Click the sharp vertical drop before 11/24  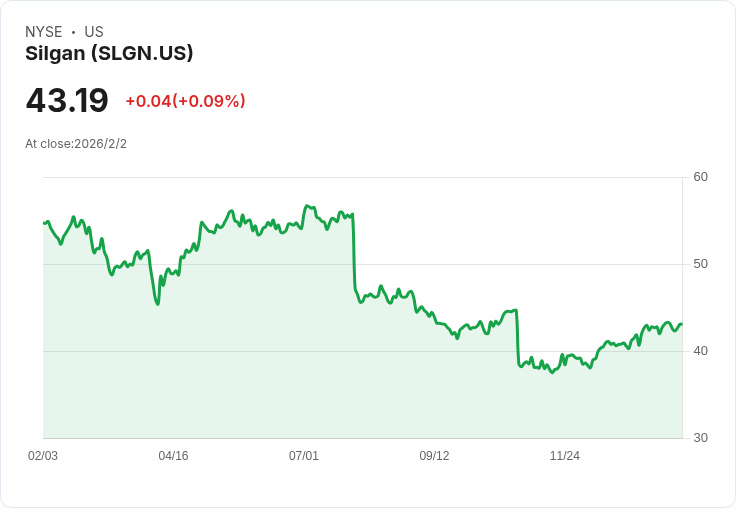[x=517, y=338]
